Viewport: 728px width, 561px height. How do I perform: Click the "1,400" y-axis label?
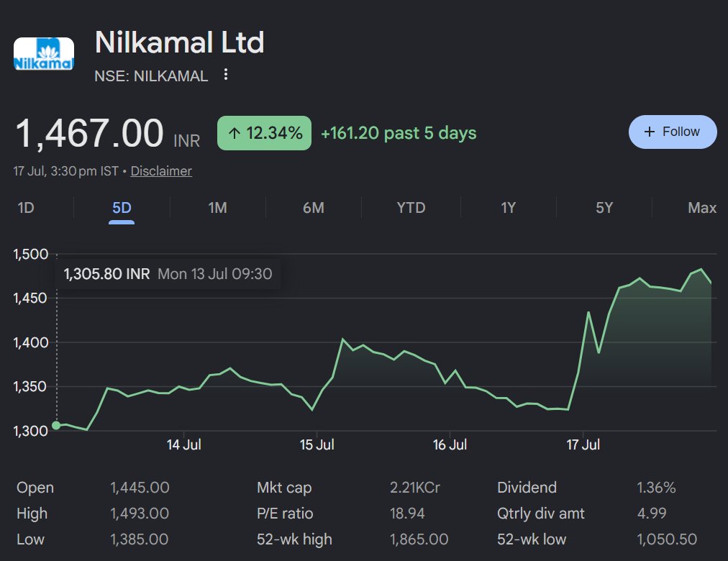point(31,342)
